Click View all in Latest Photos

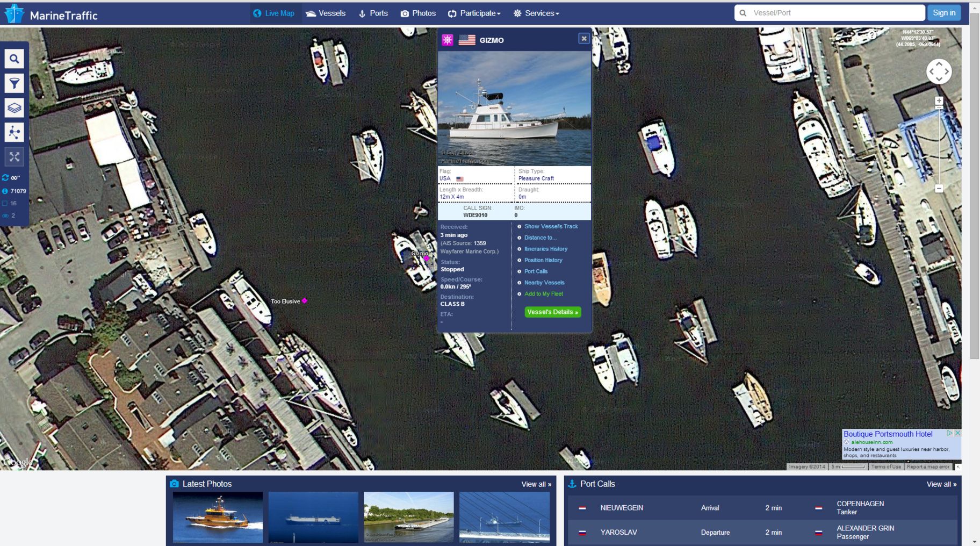point(536,484)
